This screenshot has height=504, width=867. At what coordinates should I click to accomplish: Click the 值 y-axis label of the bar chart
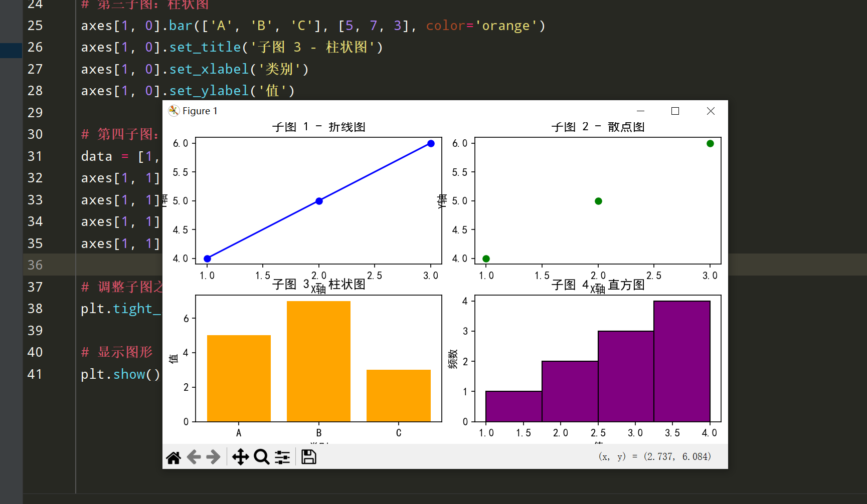[174, 359]
